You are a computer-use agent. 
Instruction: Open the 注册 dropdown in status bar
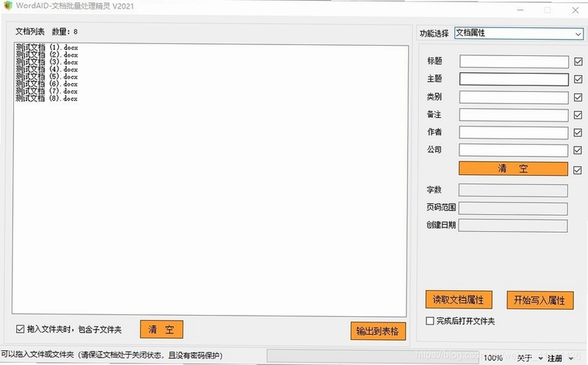(x=560, y=358)
